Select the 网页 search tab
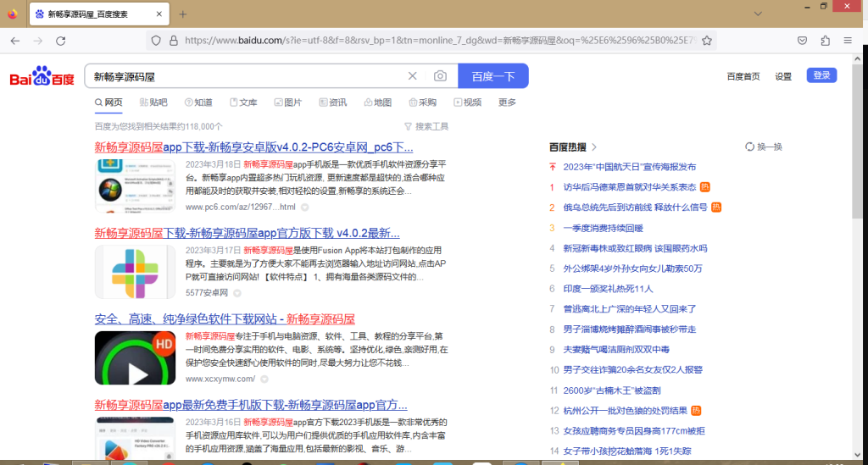This screenshot has height=465, width=868. pos(108,102)
